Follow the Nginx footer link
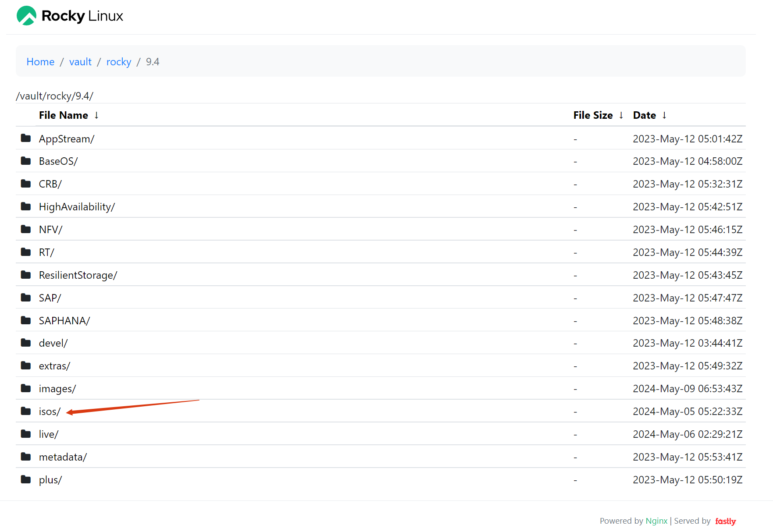773x532 pixels. (x=656, y=521)
